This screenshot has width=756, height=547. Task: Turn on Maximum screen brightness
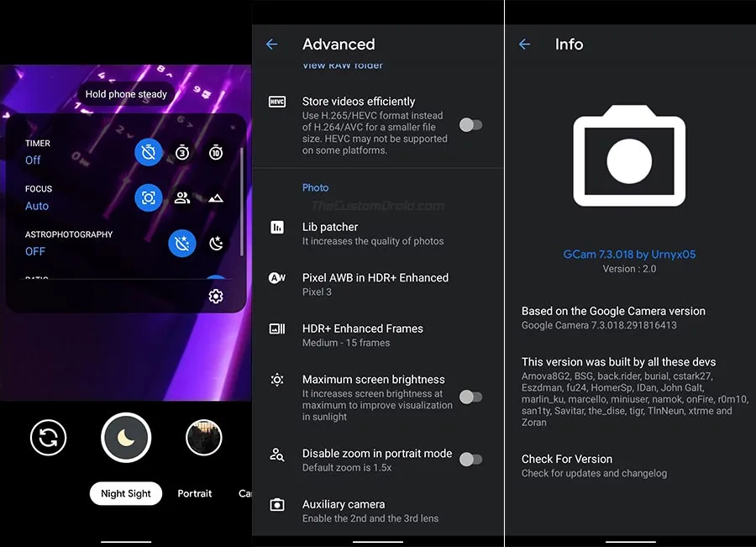pos(470,397)
